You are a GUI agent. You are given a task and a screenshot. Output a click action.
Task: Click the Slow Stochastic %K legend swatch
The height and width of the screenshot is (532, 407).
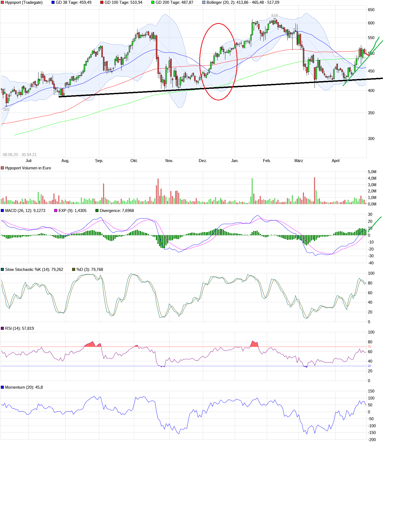point(2,270)
